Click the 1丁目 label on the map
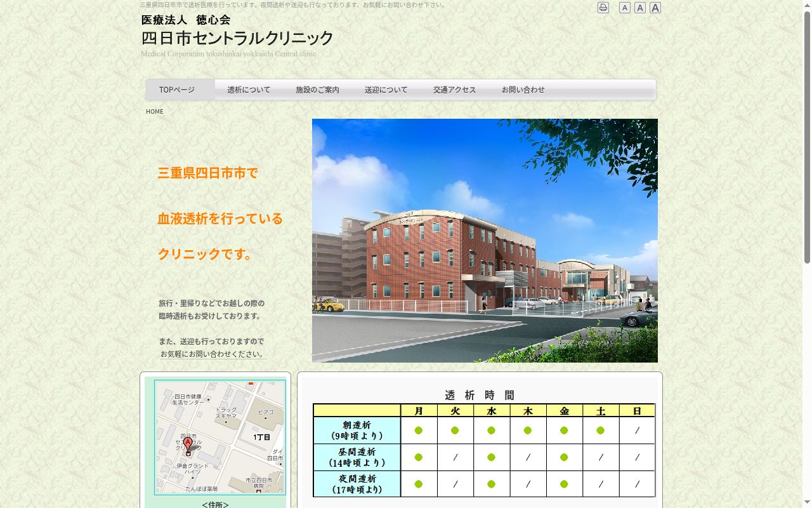This screenshot has height=508, width=812. pyautogui.click(x=262, y=437)
